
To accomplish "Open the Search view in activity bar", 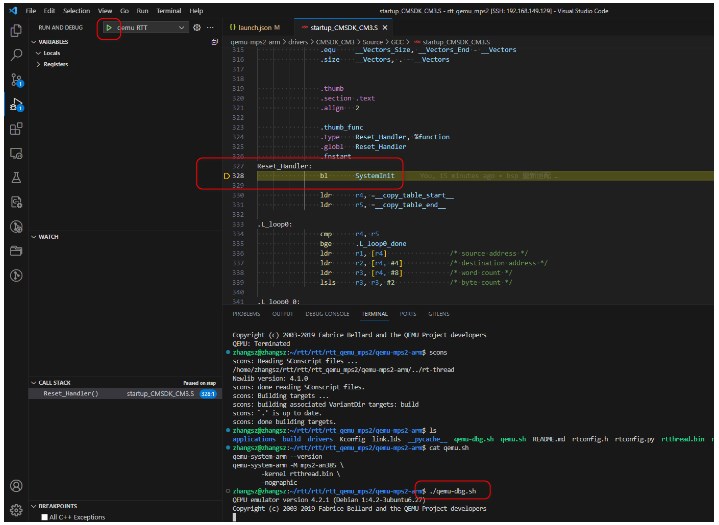I will click(15, 55).
